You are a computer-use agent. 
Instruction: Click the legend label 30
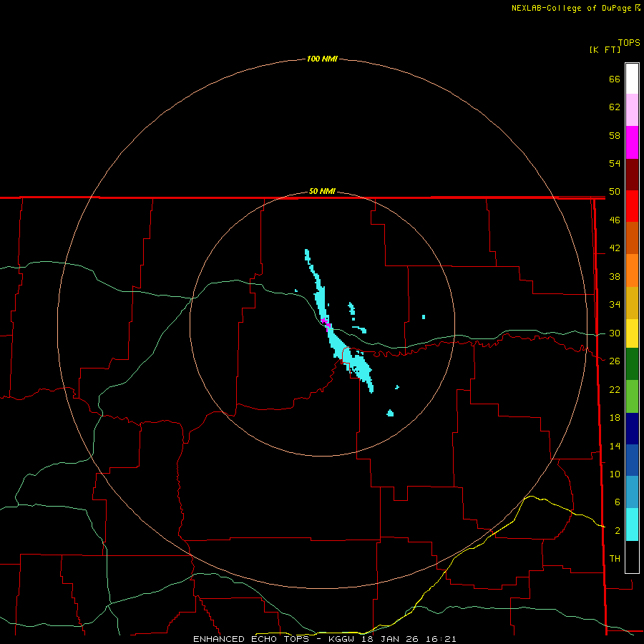coord(615,333)
